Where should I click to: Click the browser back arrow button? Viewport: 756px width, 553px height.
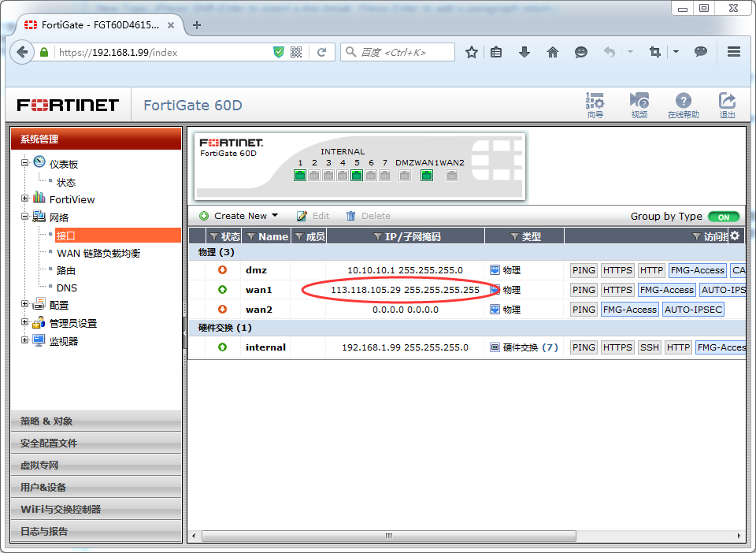[22, 52]
